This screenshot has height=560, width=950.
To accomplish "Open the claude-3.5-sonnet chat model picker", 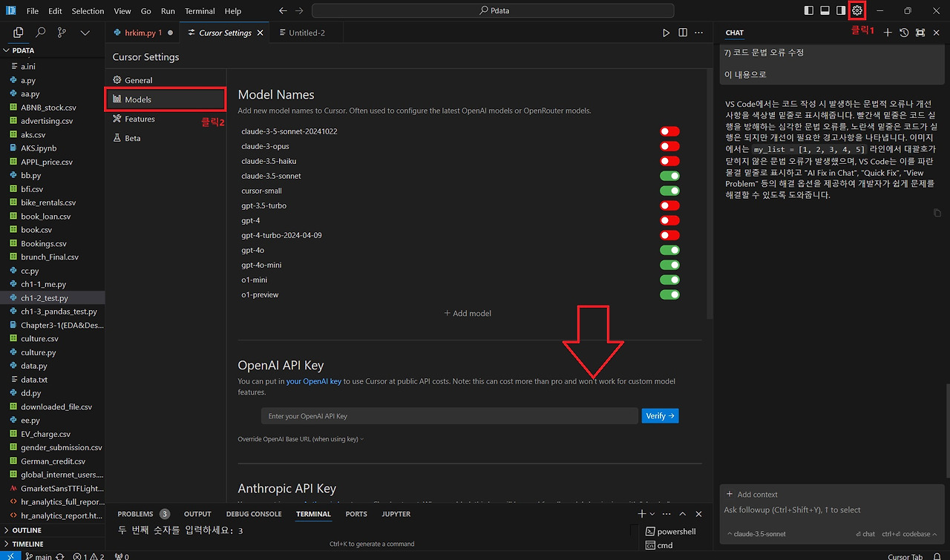I will tap(756, 534).
